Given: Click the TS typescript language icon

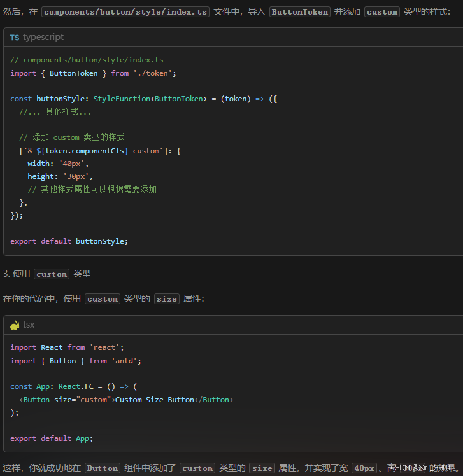Looking at the screenshot, I should [15, 38].
